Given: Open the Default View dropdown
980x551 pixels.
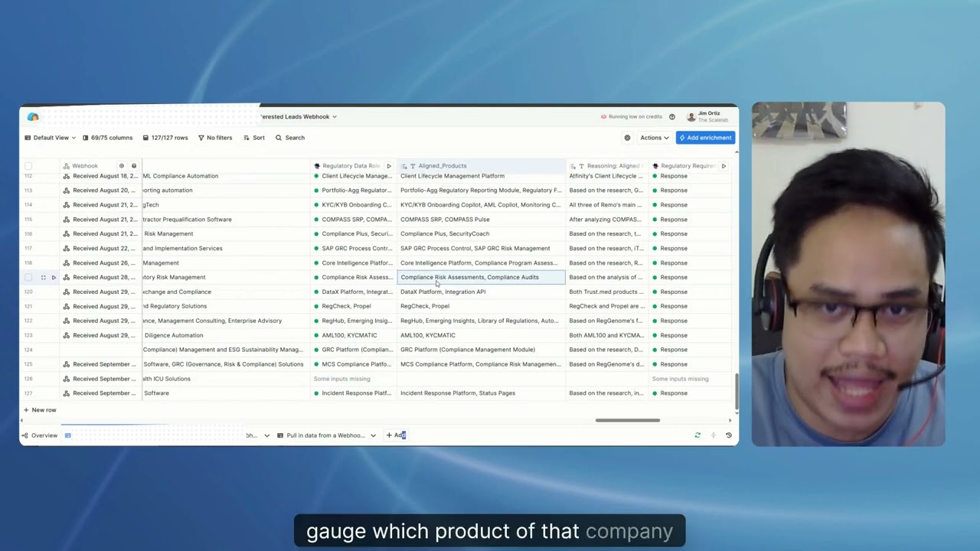Looking at the screenshot, I should tap(51, 138).
